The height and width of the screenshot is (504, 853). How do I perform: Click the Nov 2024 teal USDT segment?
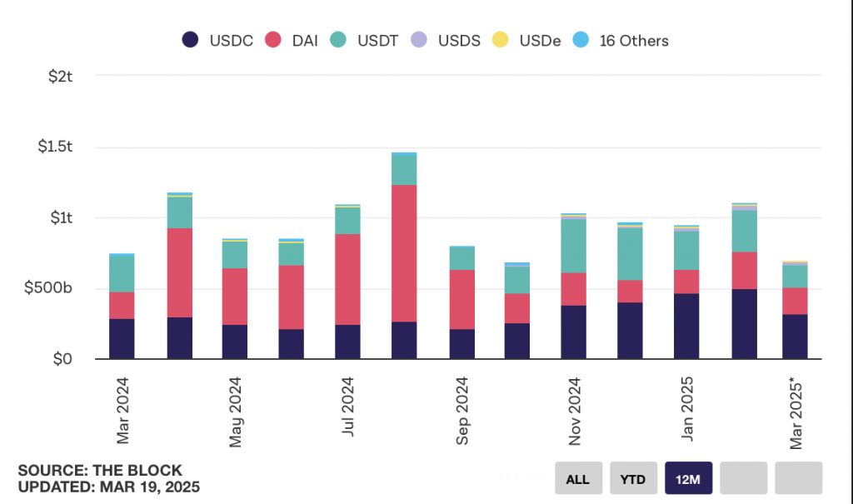tap(573, 246)
